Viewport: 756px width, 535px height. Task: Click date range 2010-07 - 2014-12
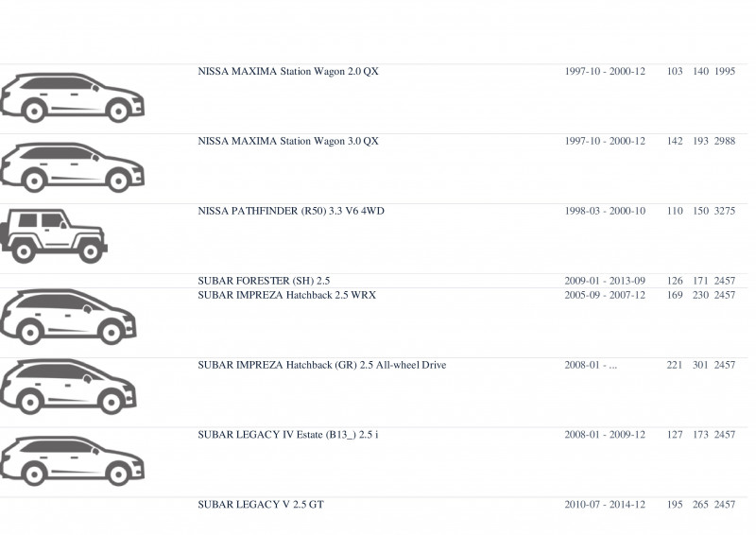[605, 505]
